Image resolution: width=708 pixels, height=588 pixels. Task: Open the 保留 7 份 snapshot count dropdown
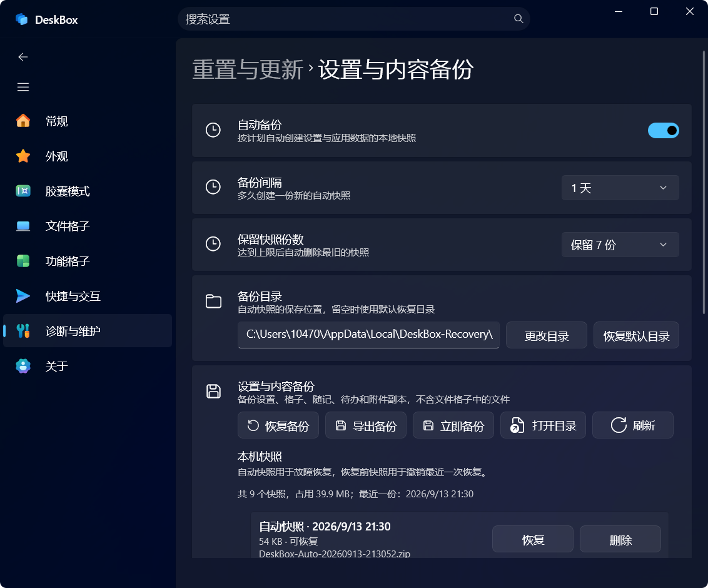pos(620,245)
